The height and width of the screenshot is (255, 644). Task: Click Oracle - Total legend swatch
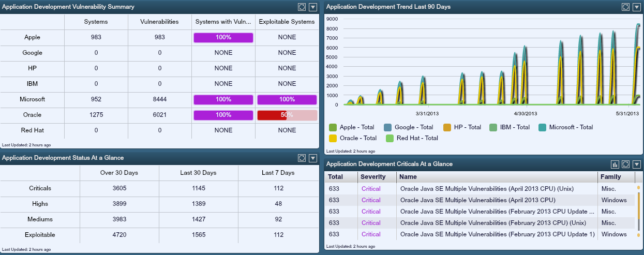[x=333, y=138]
